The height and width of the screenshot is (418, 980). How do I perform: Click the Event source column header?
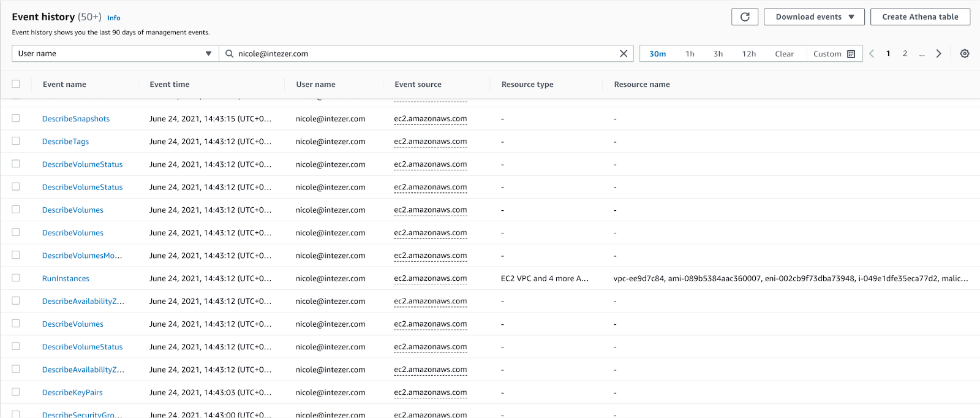click(418, 85)
